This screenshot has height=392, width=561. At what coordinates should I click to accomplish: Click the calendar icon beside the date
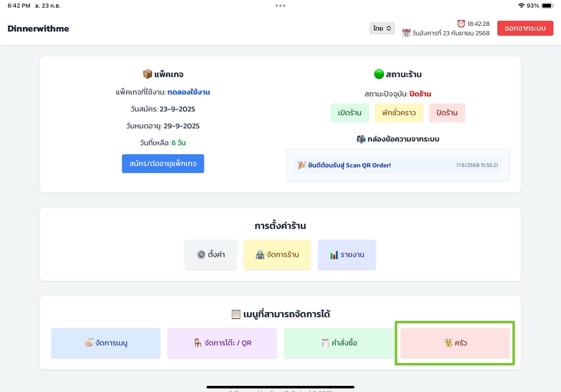406,33
